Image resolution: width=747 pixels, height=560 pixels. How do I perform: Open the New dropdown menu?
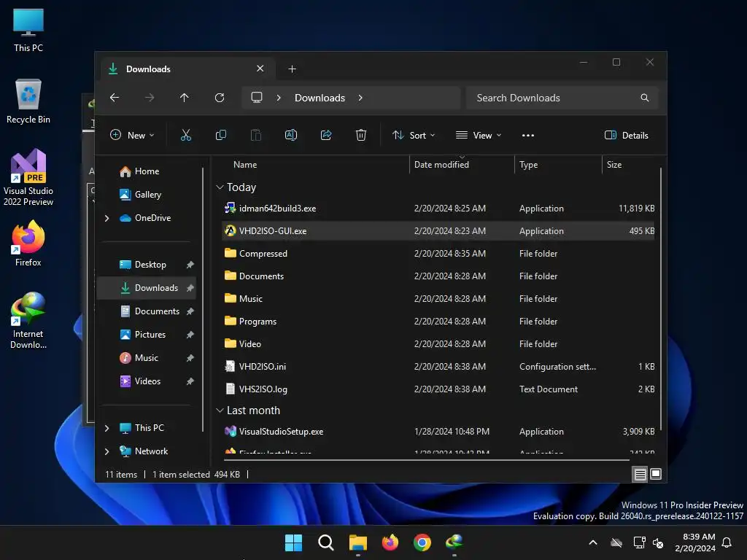(x=132, y=135)
